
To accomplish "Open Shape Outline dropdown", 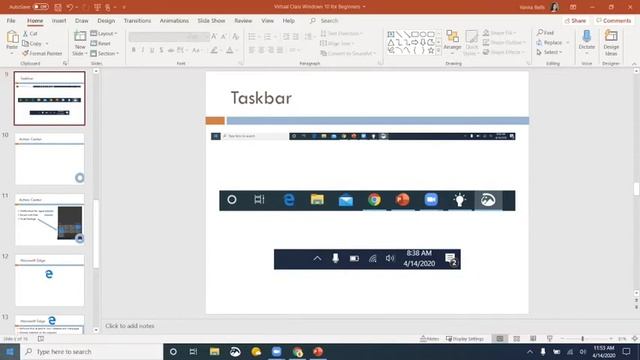I will point(504,42).
